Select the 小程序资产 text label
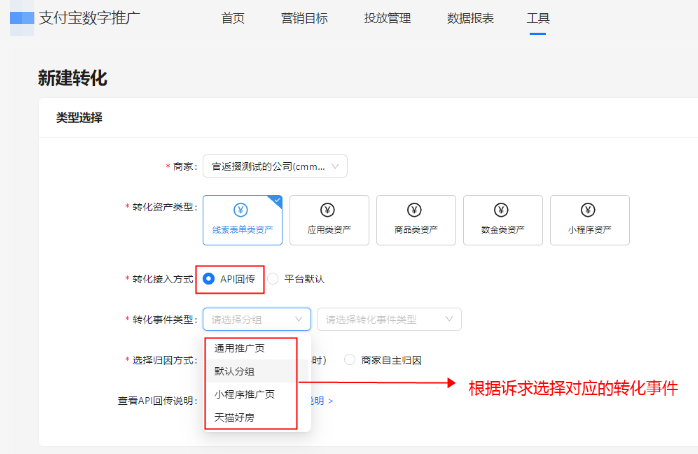The image size is (698, 454). (x=589, y=230)
